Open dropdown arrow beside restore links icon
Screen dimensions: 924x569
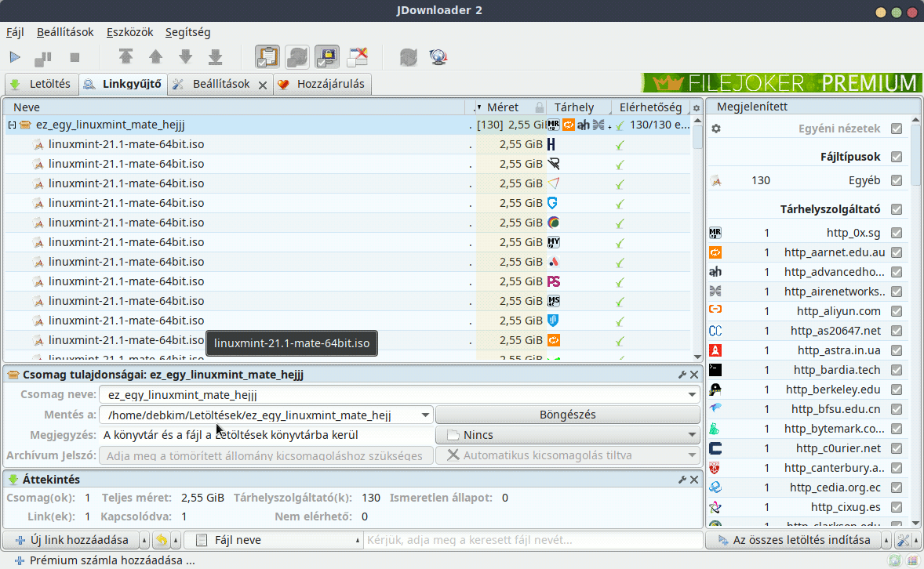coord(175,540)
